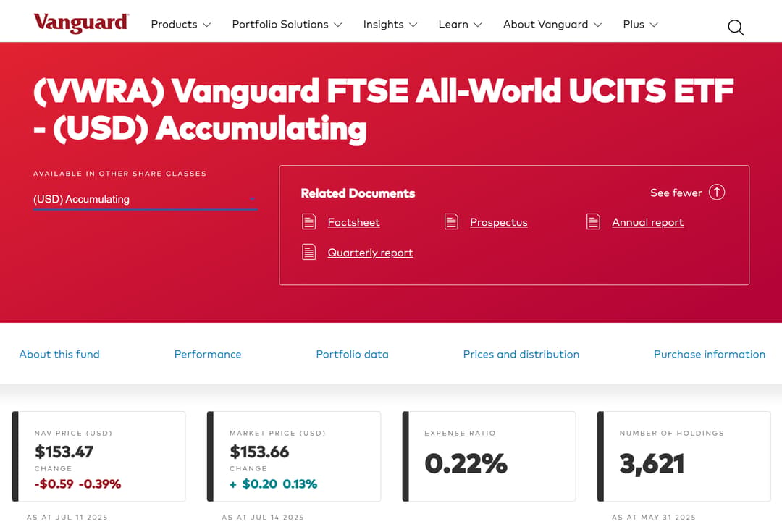Screen dimensions: 782x532
Task: Click the Quarterly report document icon
Action: pos(308,253)
